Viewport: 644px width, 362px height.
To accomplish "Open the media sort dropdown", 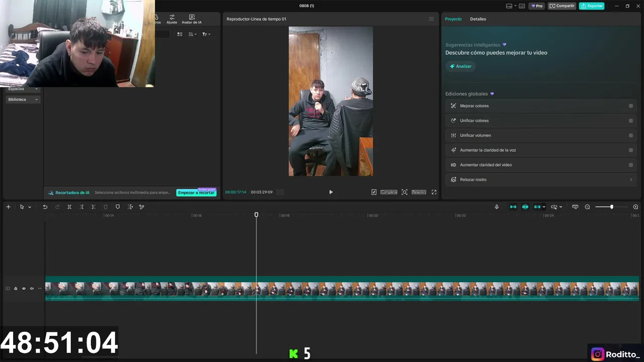I will [x=192, y=34].
